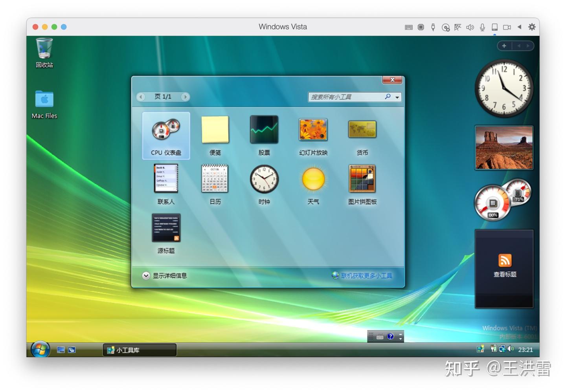This screenshot has width=566, height=392.
Task: Click the search magnifier icon
Action: click(x=388, y=97)
